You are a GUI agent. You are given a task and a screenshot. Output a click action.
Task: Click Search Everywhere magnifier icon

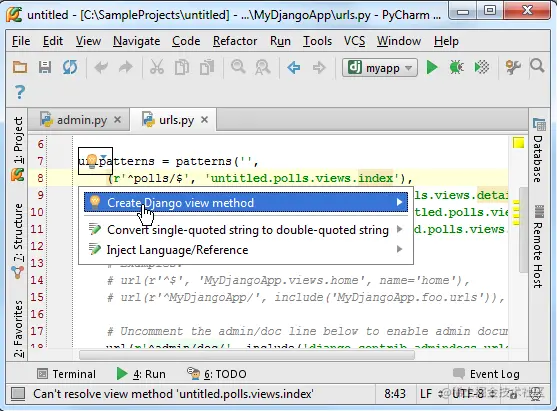click(x=537, y=66)
